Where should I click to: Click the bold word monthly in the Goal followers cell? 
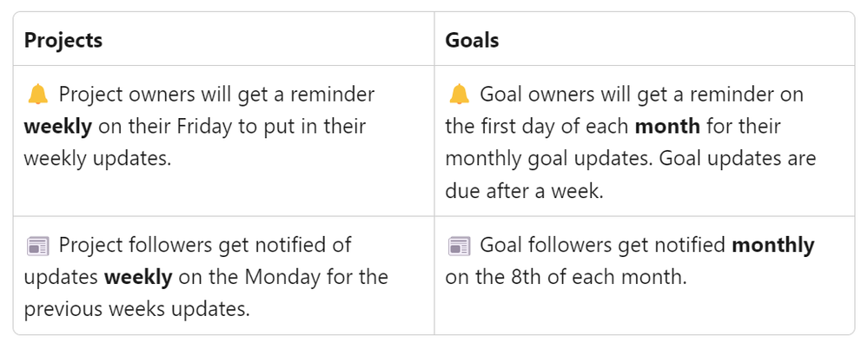772,245
